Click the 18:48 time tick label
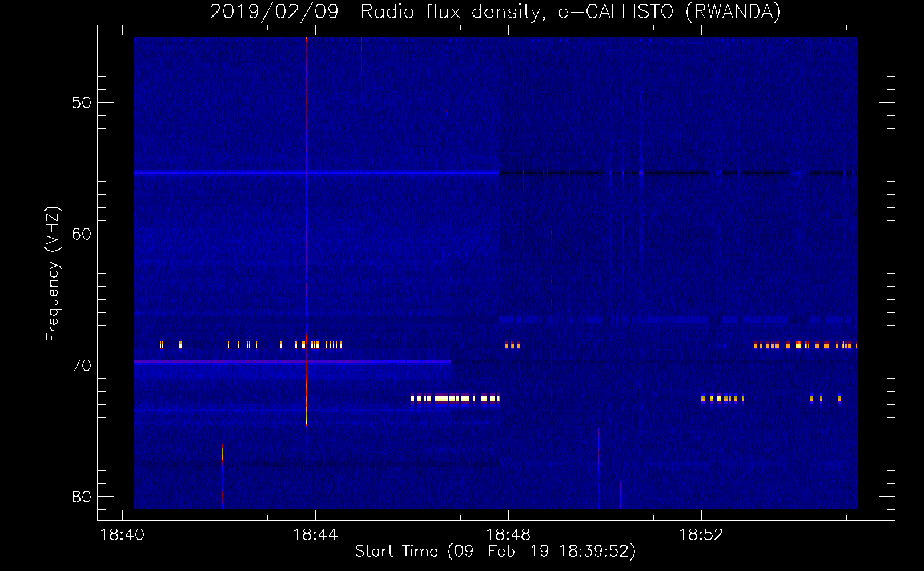The image size is (924, 571). (x=508, y=535)
